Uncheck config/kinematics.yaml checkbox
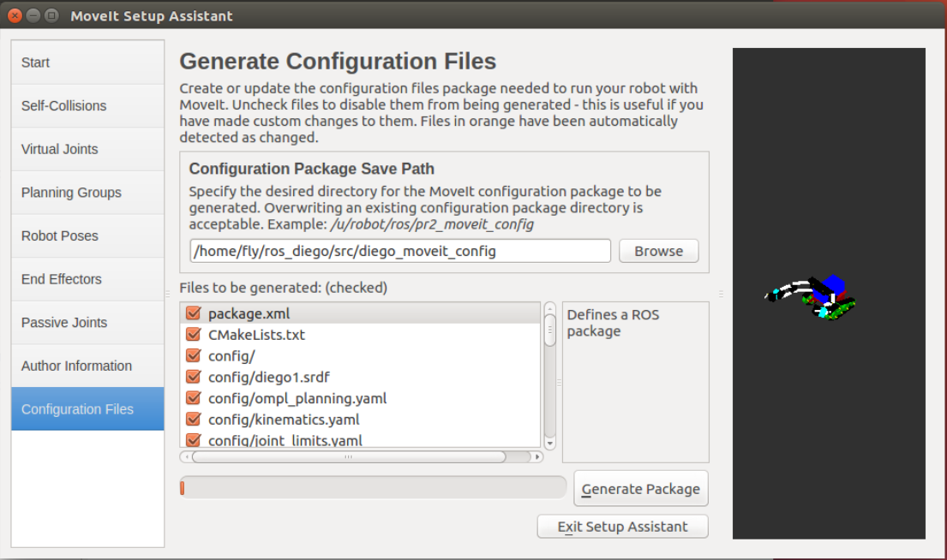This screenshot has width=947, height=560. [194, 419]
